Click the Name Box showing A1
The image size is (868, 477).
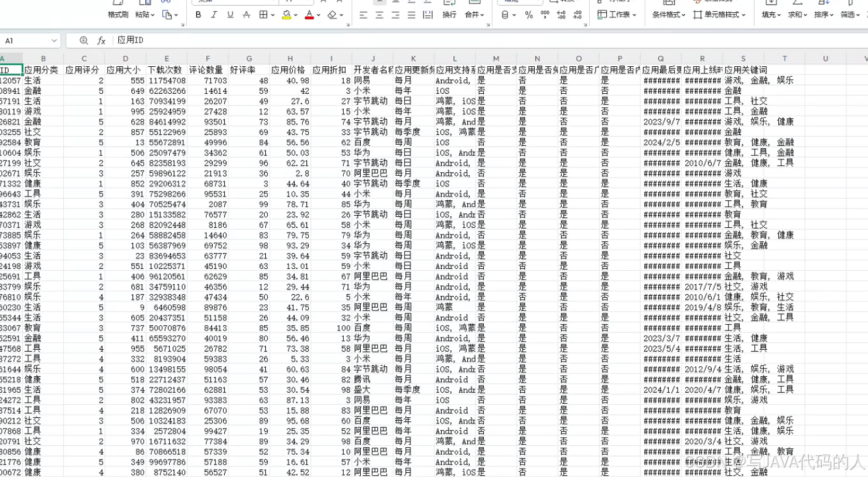pos(26,40)
